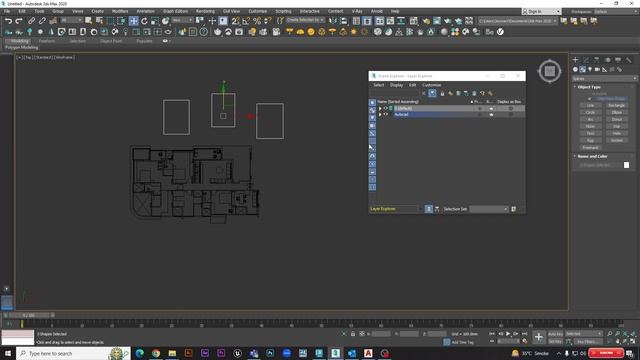
Task: Click the Line spline button
Action: (590, 105)
